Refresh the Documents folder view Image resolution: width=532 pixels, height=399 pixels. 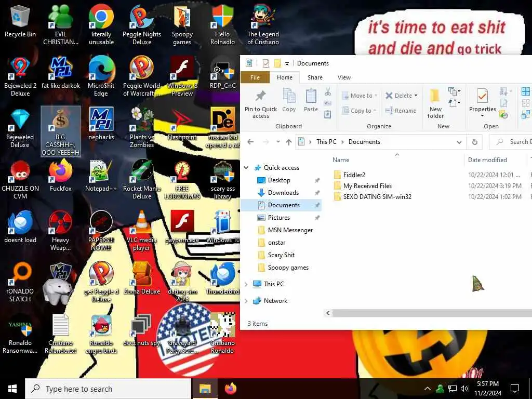click(x=475, y=142)
